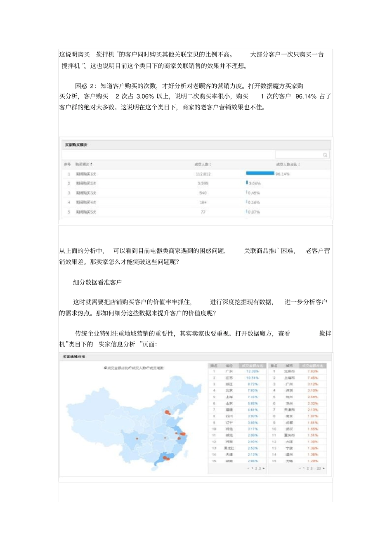
Task: Select 江苏 in the province ranking
Action: pos(229,378)
